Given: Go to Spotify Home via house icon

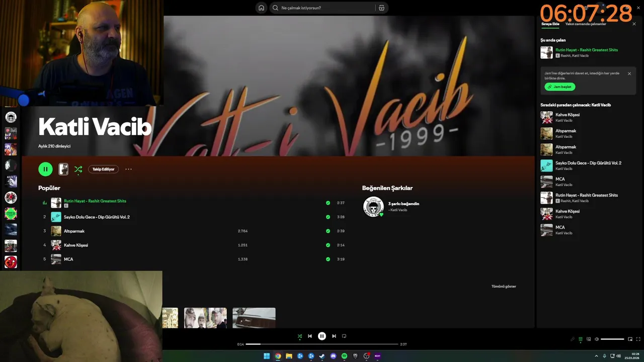Looking at the screenshot, I should [261, 8].
